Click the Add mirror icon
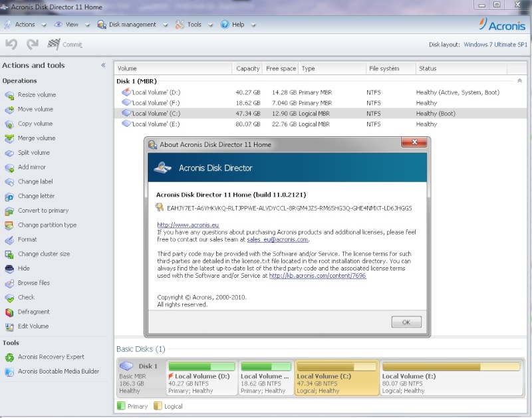 tap(9, 167)
